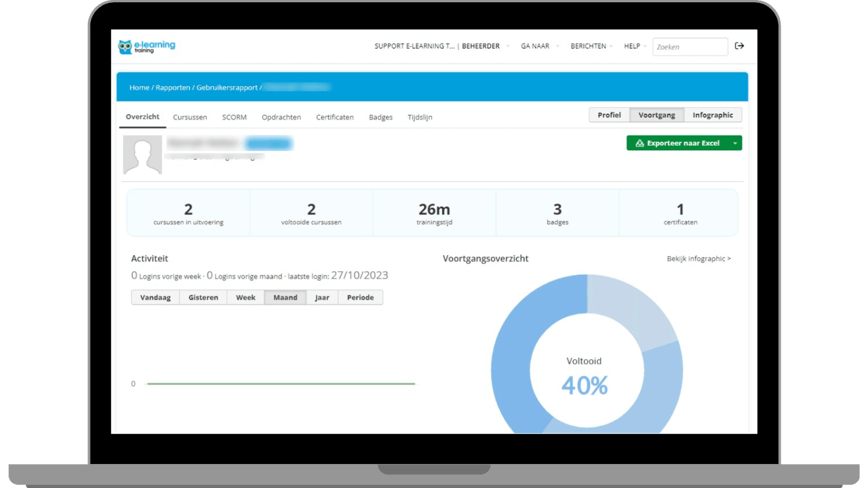Expand the Exporteer naar Excel dropdown arrow
The width and height of the screenshot is (868, 488).
(x=735, y=143)
